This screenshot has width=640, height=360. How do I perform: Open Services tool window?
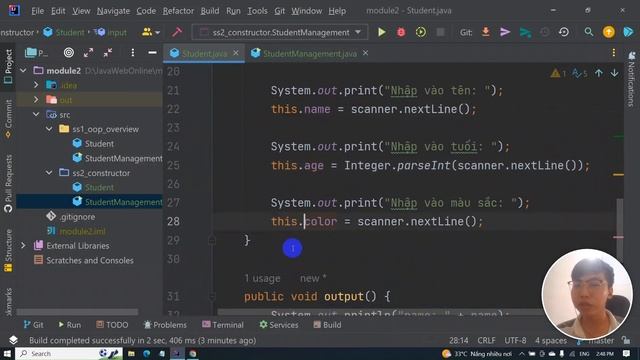pos(279,325)
